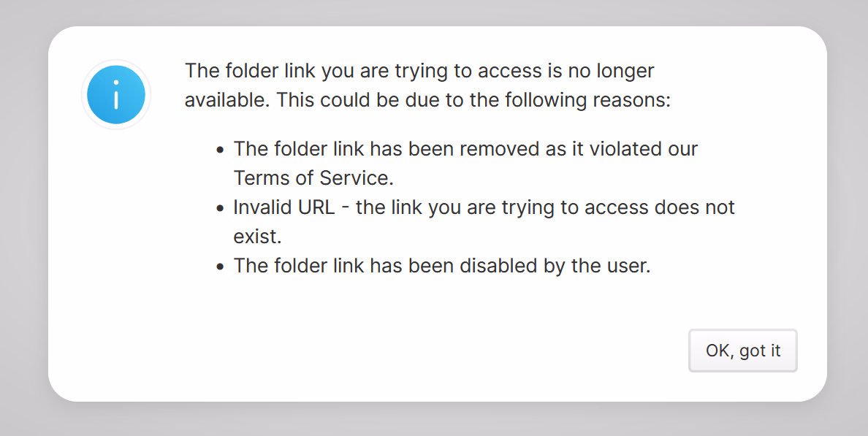Viewport: 868px width, 436px height.
Task: Click the word "exist." in second bullet
Action: pos(257,236)
